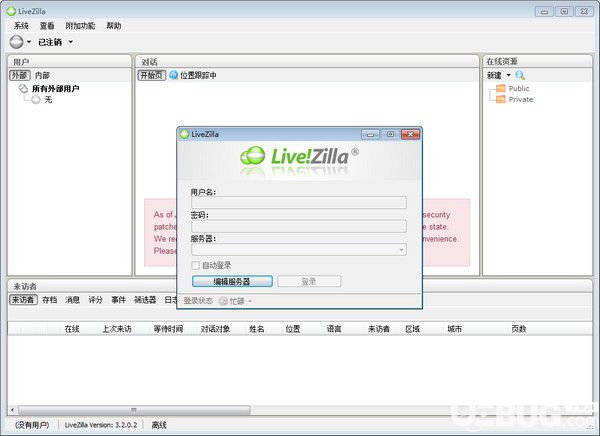600x436 pixels.
Task: Switch to the 筛选器 tab
Action: tap(145, 299)
